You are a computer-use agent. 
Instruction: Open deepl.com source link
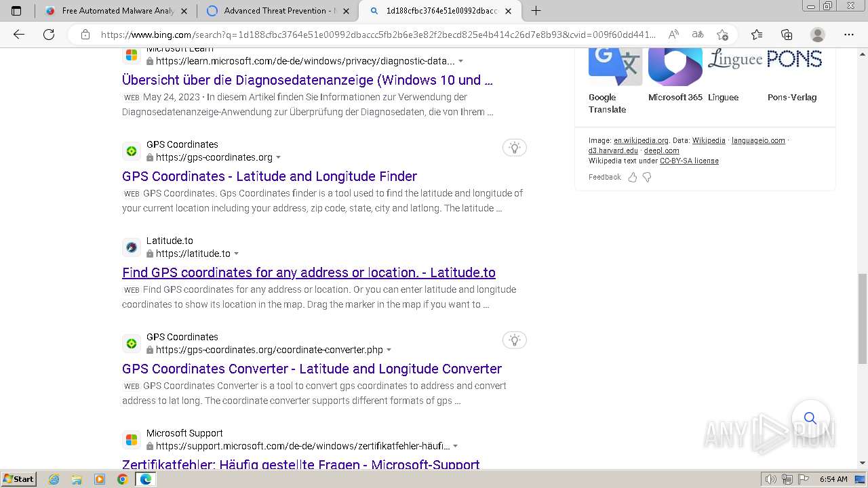(662, 150)
